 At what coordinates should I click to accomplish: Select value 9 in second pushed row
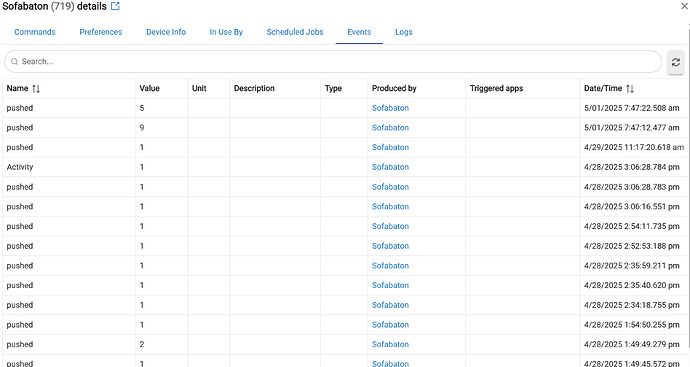coord(142,128)
